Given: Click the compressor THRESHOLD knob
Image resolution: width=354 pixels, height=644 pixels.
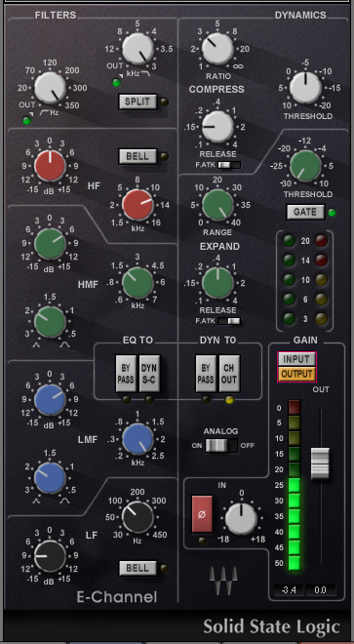Looking at the screenshot, I should [x=305, y=88].
